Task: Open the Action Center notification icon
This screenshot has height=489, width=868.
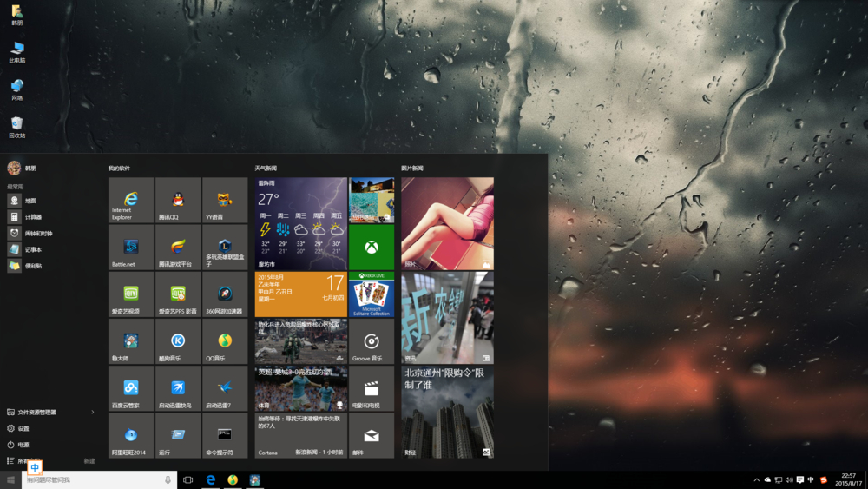Action: click(x=800, y=480)
